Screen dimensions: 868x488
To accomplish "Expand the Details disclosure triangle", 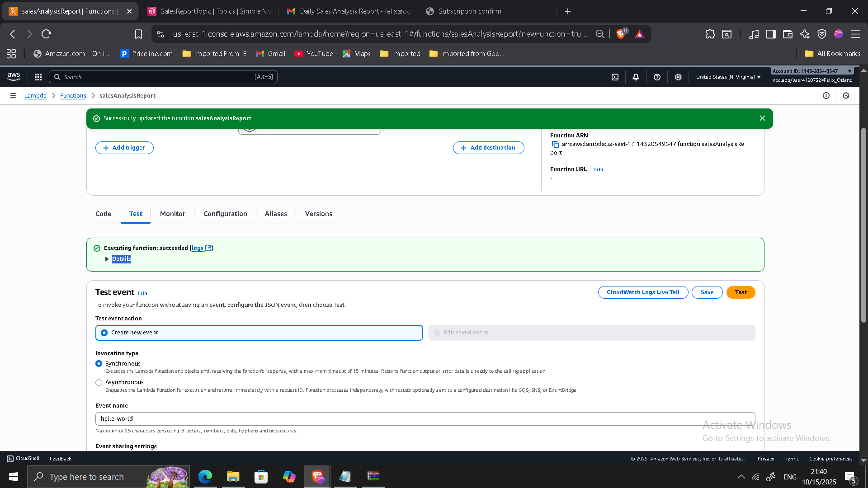I will click(107, 259).
